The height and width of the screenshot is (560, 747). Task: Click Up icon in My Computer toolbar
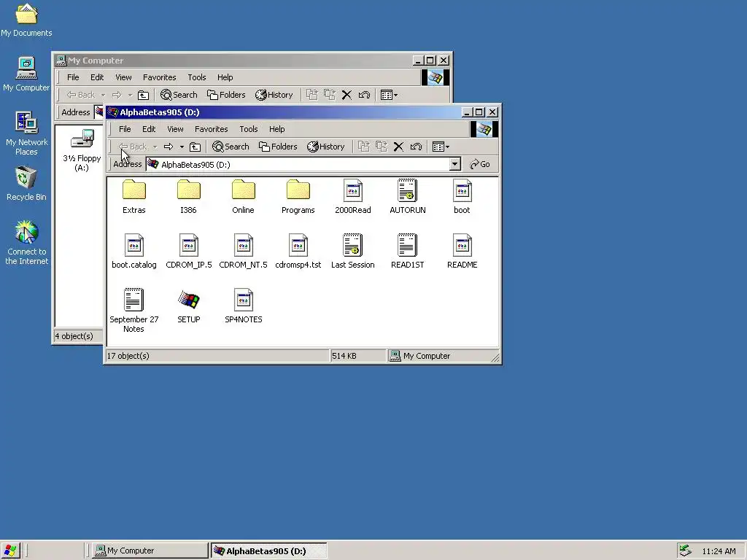point(143,95)
